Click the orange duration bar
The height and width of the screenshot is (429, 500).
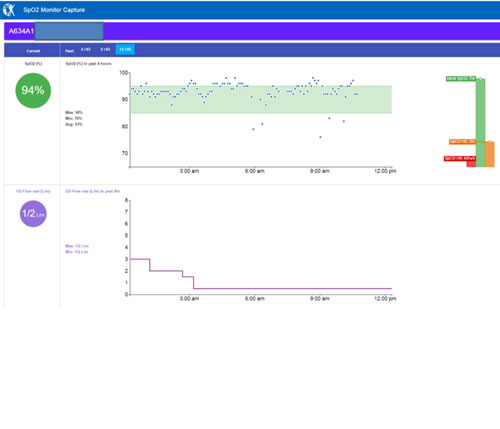click(x=490, y=154)
